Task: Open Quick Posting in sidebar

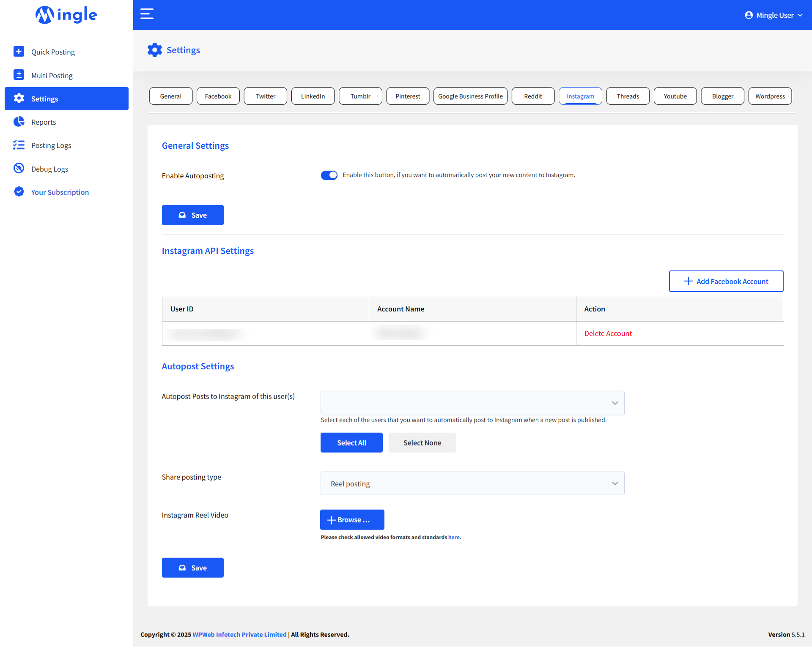Action: pos(66,52)
